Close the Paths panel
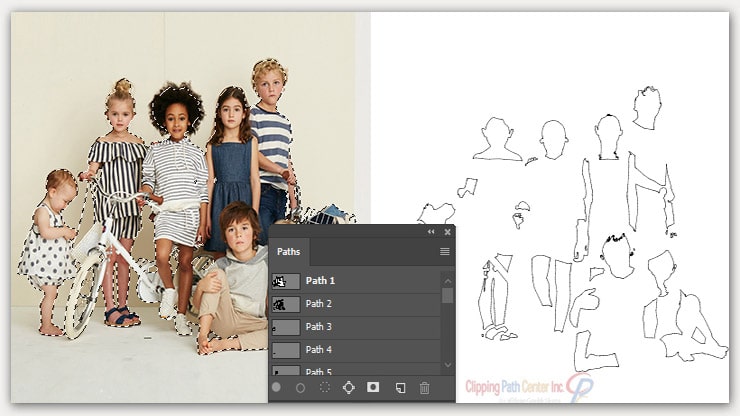 447,232
